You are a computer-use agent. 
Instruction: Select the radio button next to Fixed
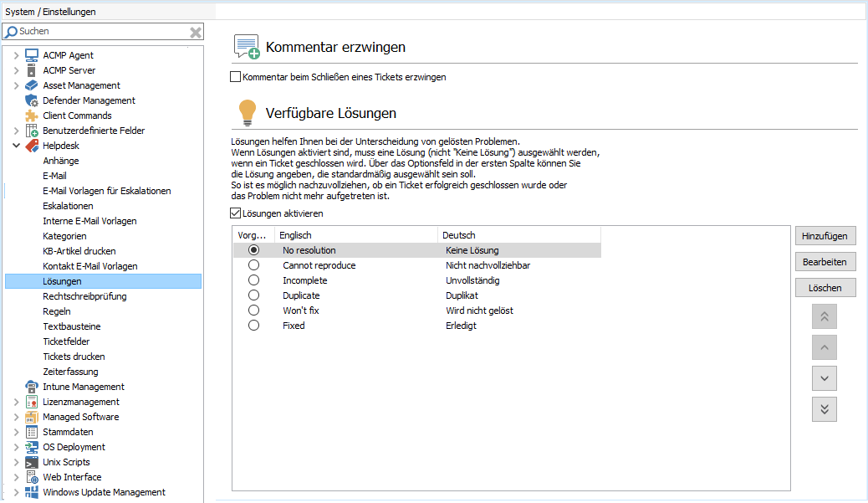pos(253,325)
